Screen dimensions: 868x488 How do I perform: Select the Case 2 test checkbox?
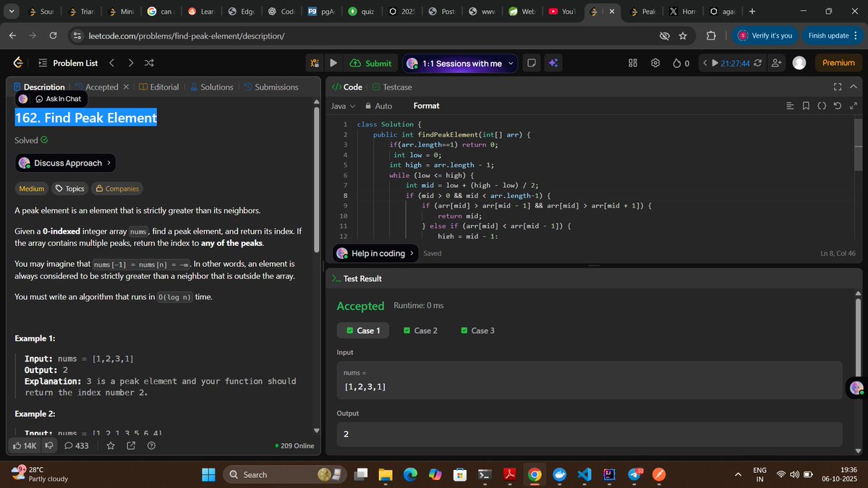click(x=420, y=330)
